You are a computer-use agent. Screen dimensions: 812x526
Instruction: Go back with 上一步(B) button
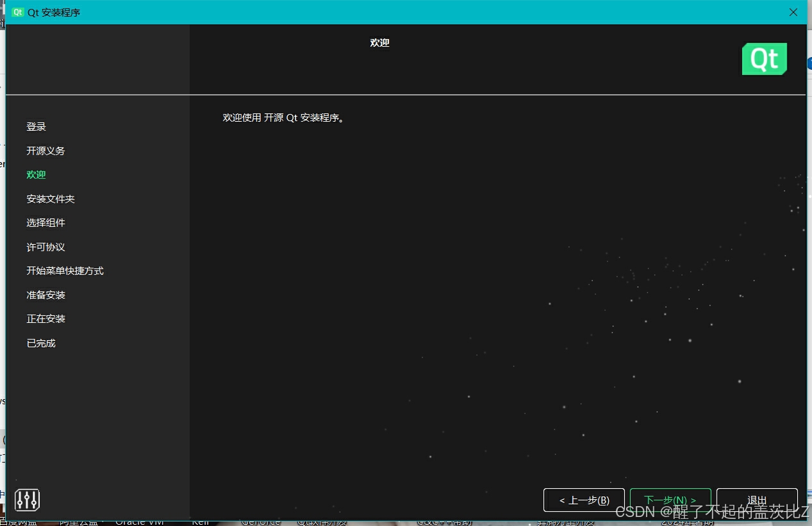(584, 500)
